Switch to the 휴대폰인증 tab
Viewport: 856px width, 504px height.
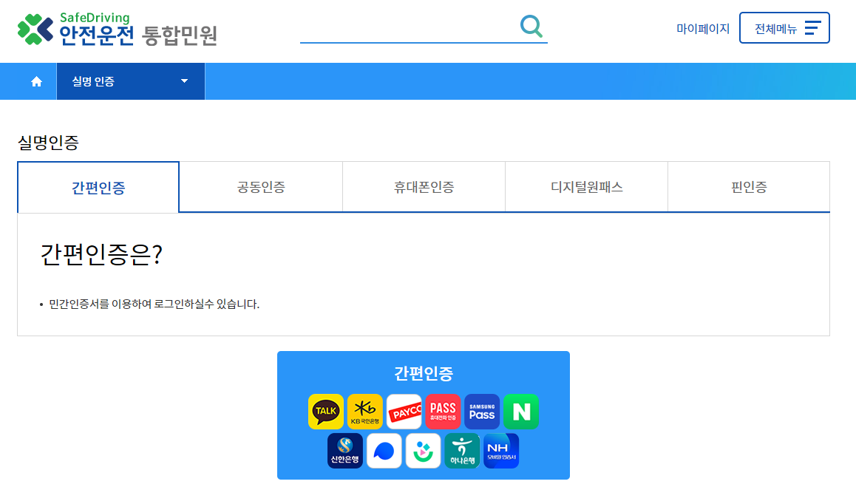[x=424, y=187]
